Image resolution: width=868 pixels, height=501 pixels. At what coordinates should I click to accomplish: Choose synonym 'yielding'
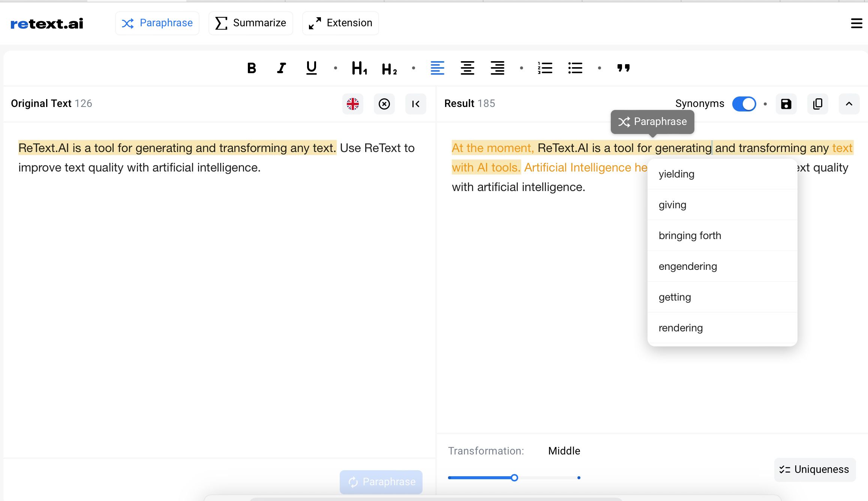[x=722, y=174]
